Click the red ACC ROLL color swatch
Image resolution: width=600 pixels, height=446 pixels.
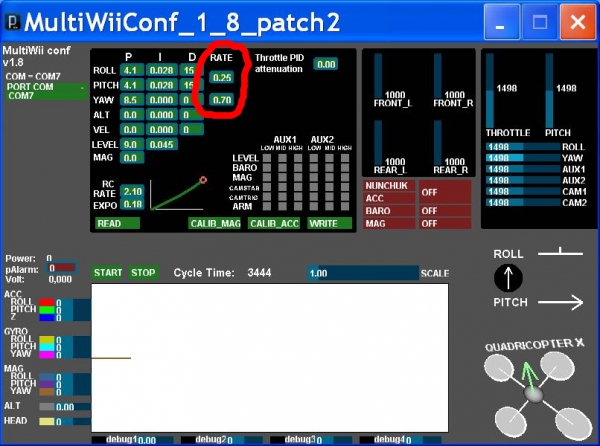(x=47, y=303)
